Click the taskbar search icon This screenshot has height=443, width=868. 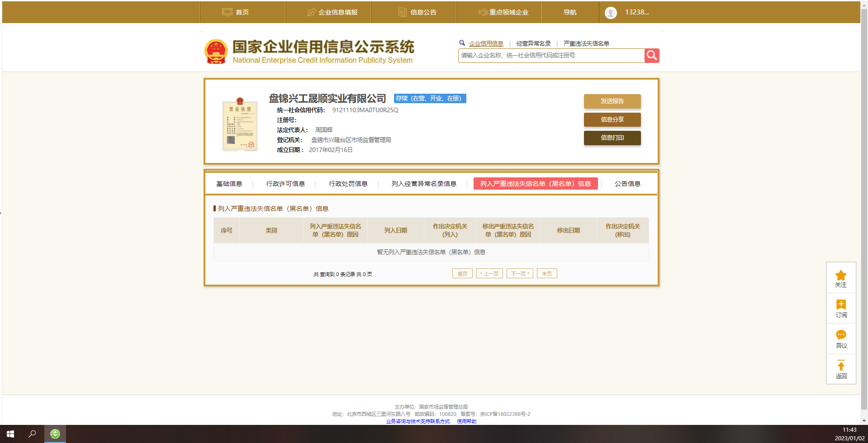(x=32, y=434)
